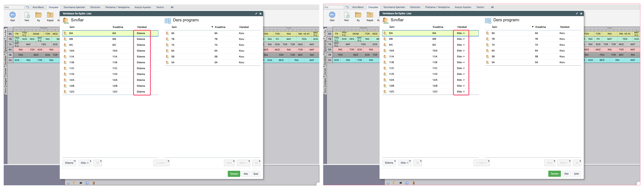Click the İptal button in right dialog
The width and height of the screenshot is (644, 189).
tap(577, 174)
